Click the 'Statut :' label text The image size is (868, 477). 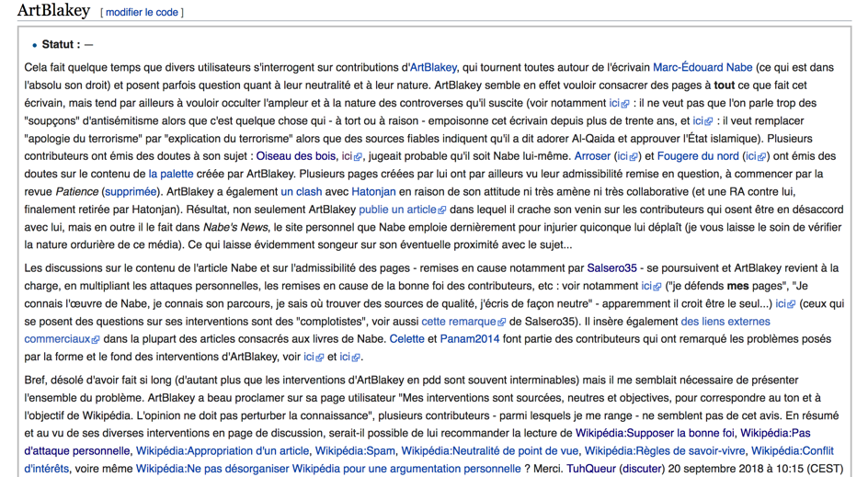coord(61,44)
